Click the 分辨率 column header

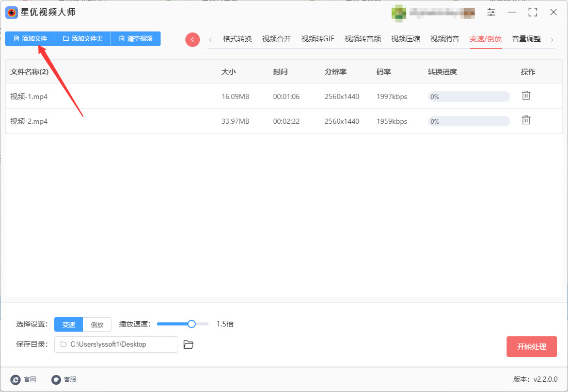click(336, 72)
